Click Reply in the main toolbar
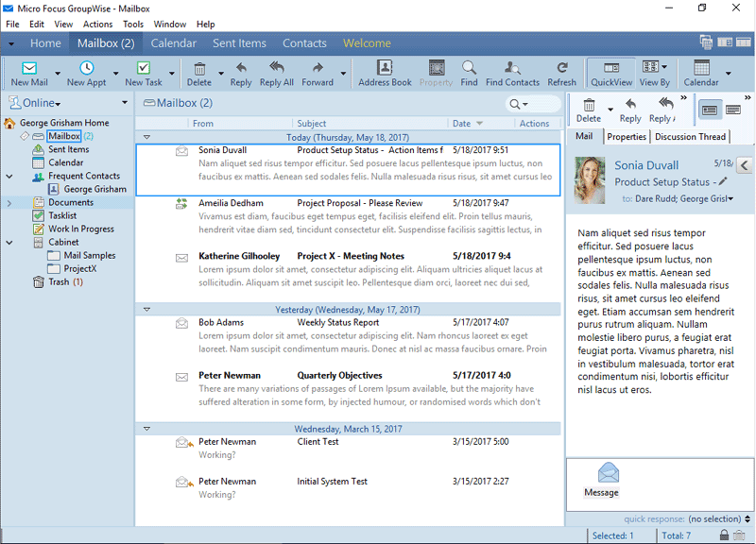This screenshot has height=544, width=756. [x=241, y=74]
